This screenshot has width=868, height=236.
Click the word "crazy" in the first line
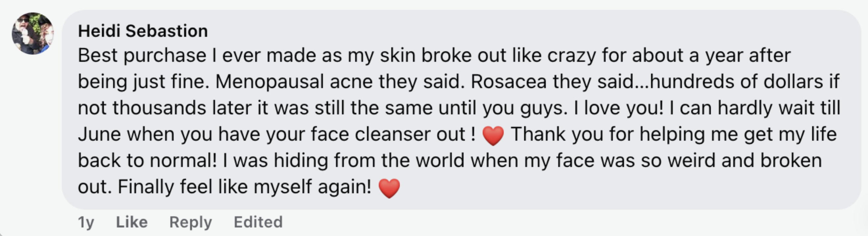pos(571,55)
